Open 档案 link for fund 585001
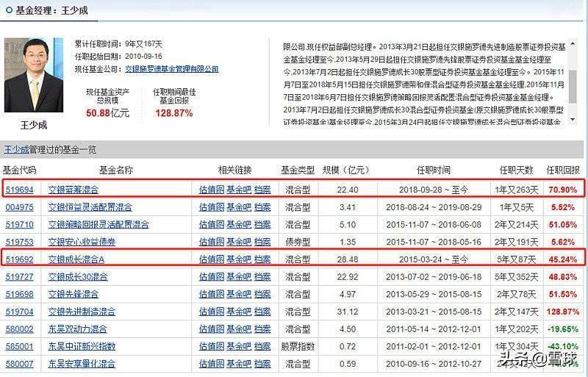The image size is (588, 377). (262, 347)
